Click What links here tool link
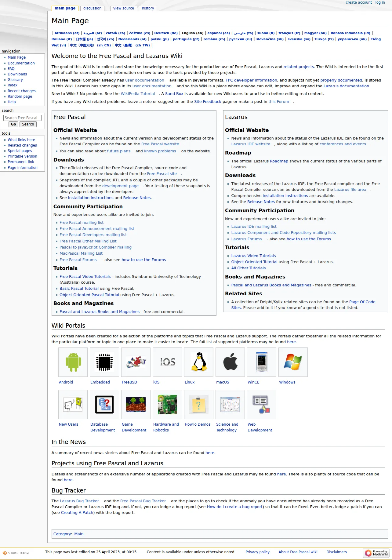 point(21,140)
